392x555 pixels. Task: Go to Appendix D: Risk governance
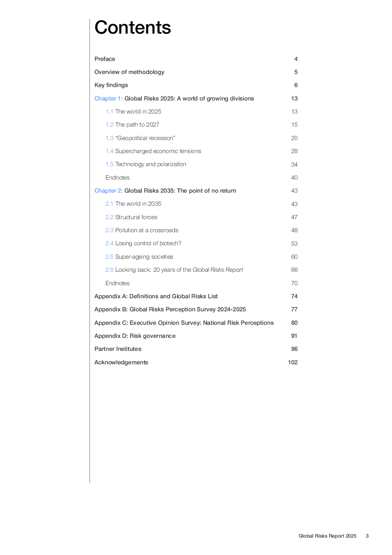tap(135, 336)
